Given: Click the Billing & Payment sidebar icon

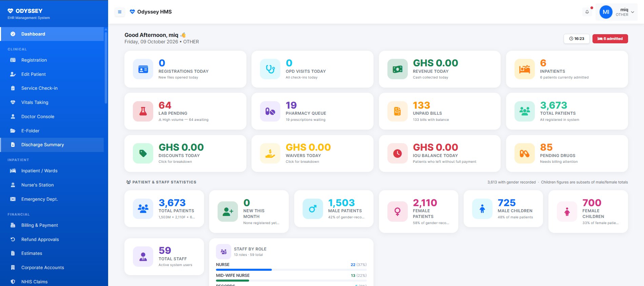Looking at the screenshot, I should click(13, 225).
